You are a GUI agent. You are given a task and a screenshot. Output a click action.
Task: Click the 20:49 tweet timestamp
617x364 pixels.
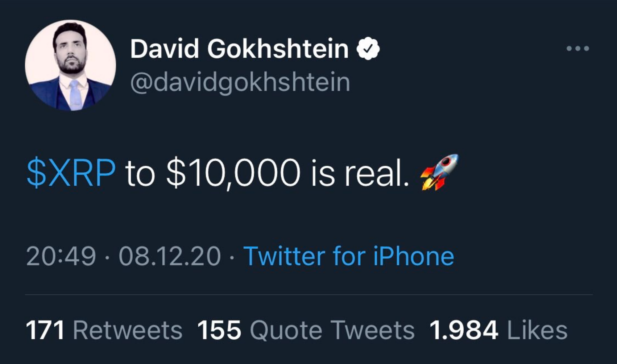[61, 256]
